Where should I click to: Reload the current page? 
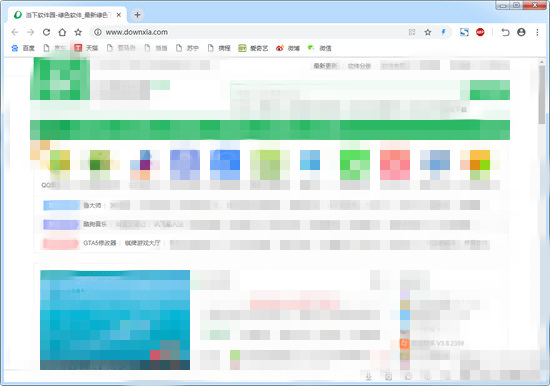tap(46, 32)
